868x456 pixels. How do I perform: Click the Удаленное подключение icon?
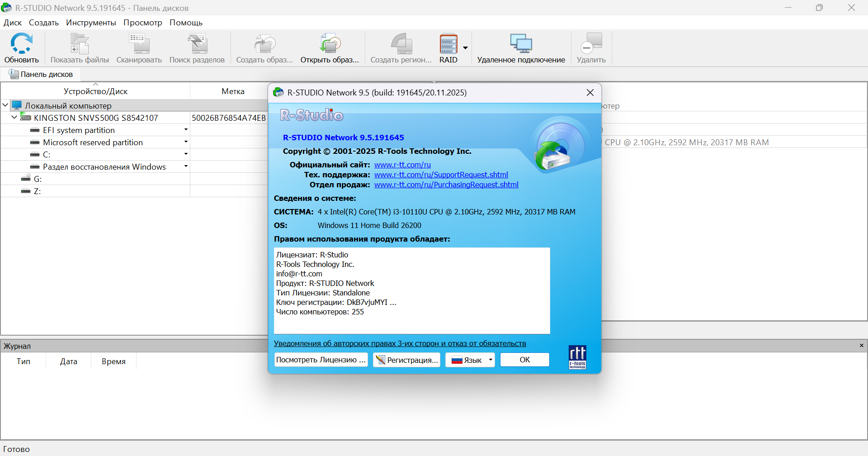[521, 44]
